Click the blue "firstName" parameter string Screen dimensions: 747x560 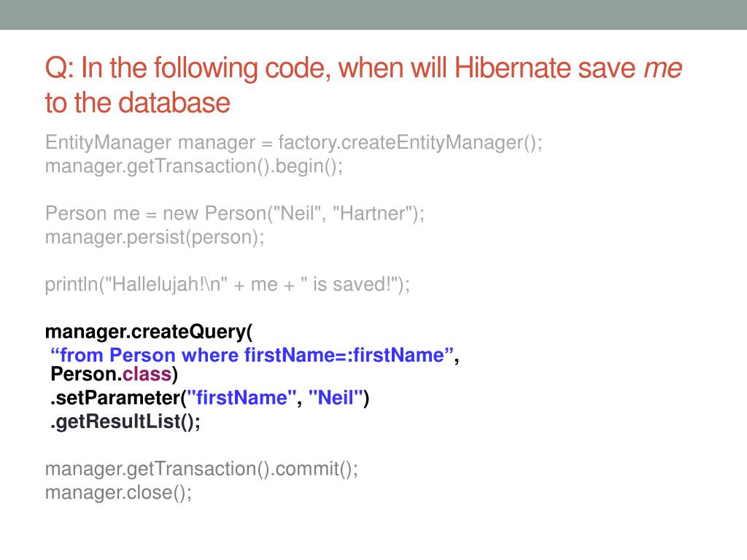click(x=242, y=398)
